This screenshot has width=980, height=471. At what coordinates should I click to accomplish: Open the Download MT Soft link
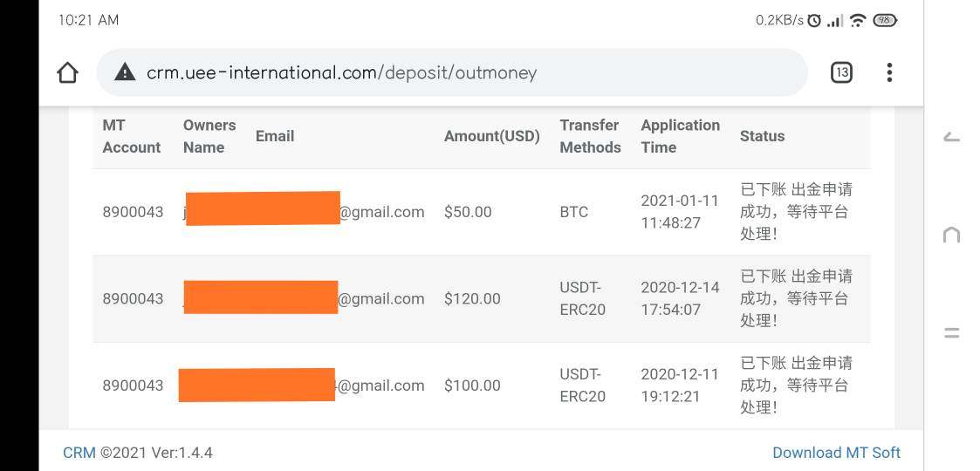[836, 453]
